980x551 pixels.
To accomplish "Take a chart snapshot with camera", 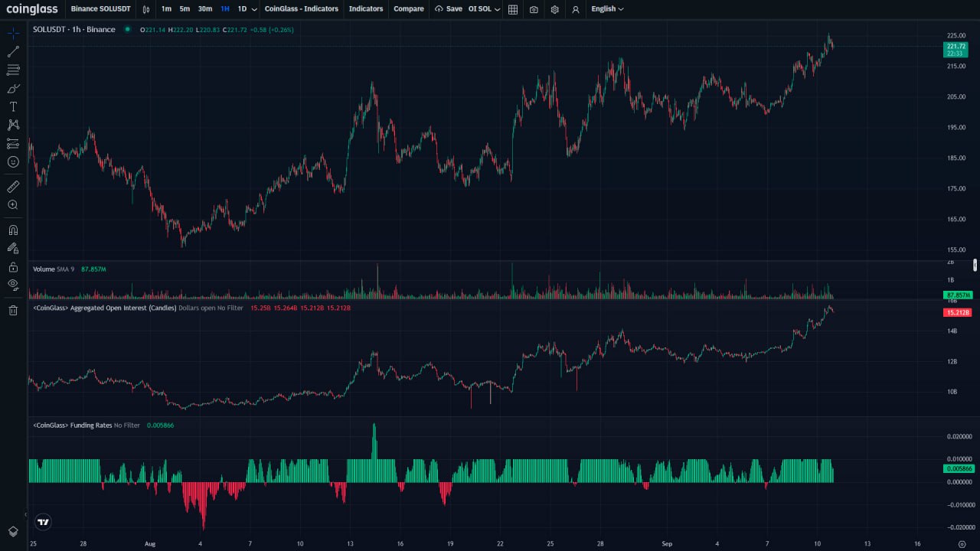I will point(534,9).
